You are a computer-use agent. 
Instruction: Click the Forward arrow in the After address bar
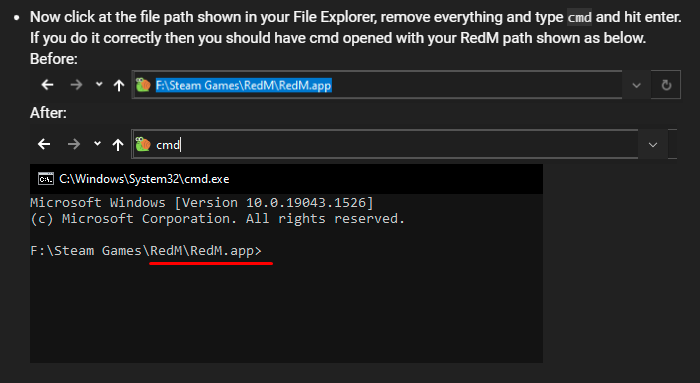coord(74,144)
